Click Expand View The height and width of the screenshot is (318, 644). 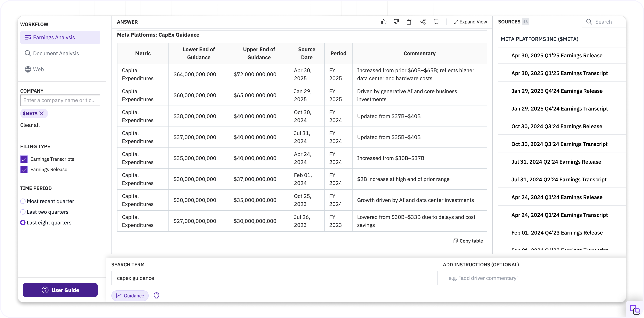(x=470, y=22)
